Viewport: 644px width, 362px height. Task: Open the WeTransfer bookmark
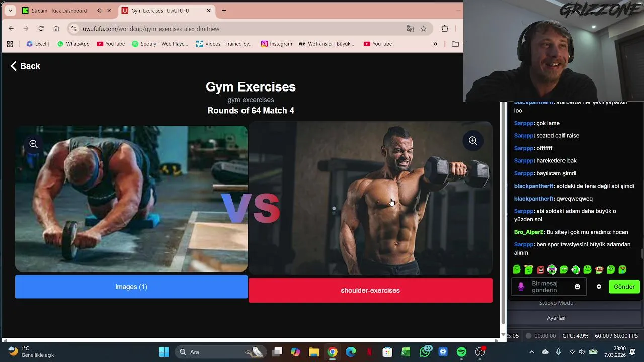click(327, 44)
